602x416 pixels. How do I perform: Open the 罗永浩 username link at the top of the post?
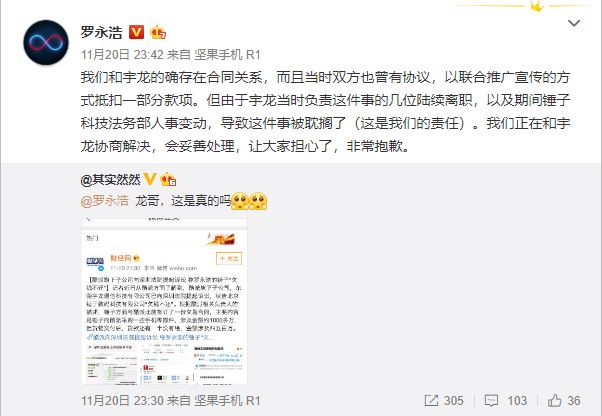click(x=101, y=32)
